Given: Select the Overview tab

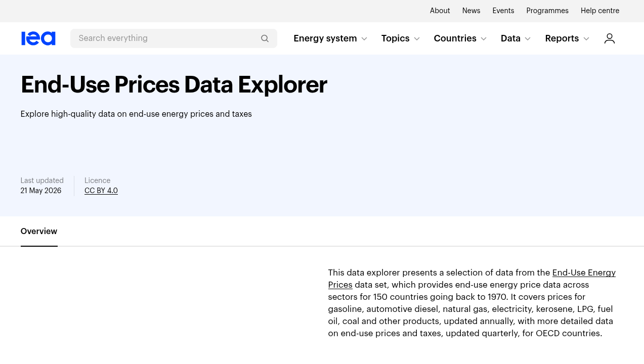Looking at the screenshot, I should click(x=39, y=231).
